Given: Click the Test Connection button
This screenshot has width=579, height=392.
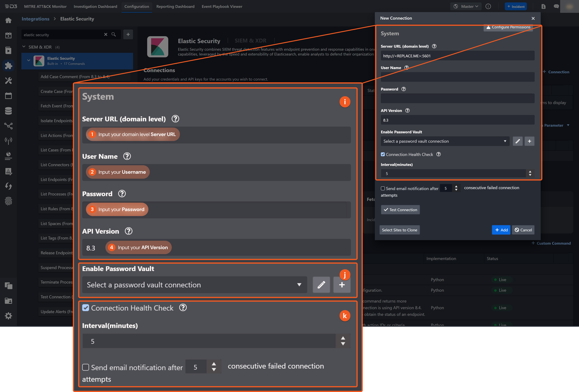Looking at the screenshot, I should 400,210.
